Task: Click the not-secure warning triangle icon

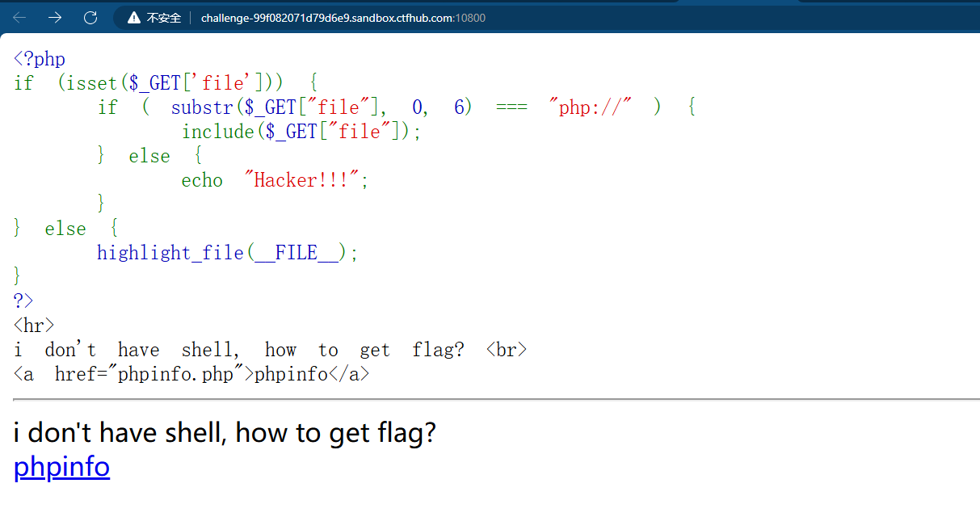Action: click(132, 18)
